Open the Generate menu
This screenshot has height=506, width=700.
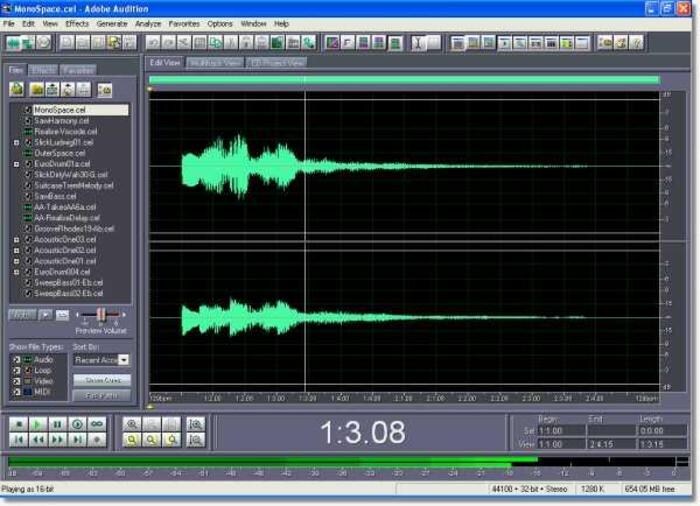(x=112, y=24)
